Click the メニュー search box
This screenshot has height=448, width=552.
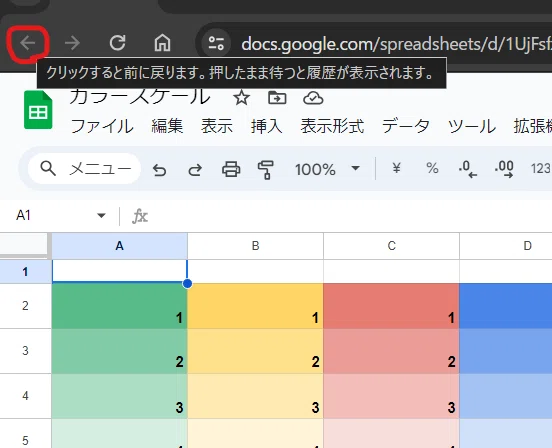click(x=84, y=169)
